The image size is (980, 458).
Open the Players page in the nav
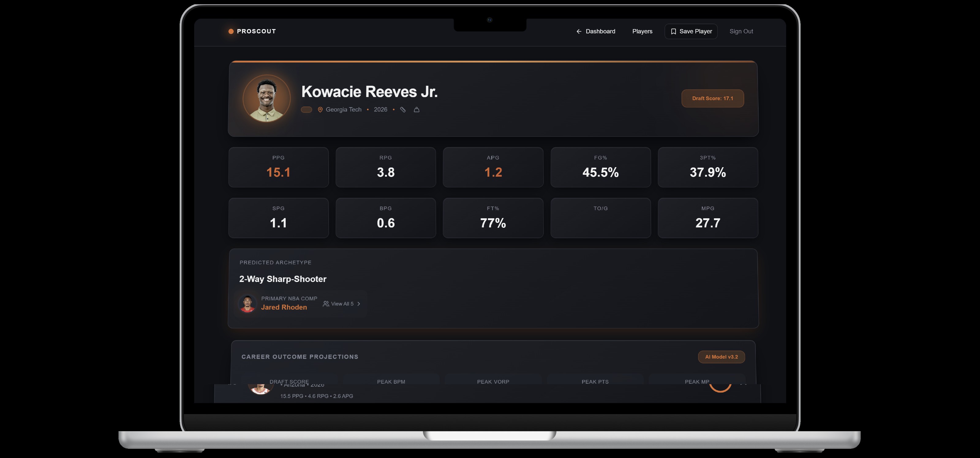(x=642, y=32)
